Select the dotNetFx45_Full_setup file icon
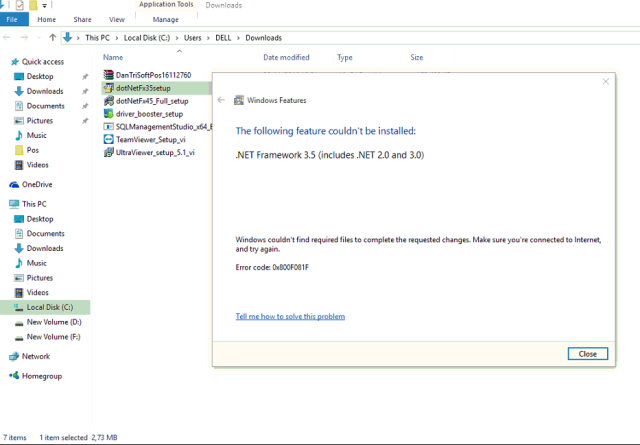640x445 pixels. [x=108, y=101]
